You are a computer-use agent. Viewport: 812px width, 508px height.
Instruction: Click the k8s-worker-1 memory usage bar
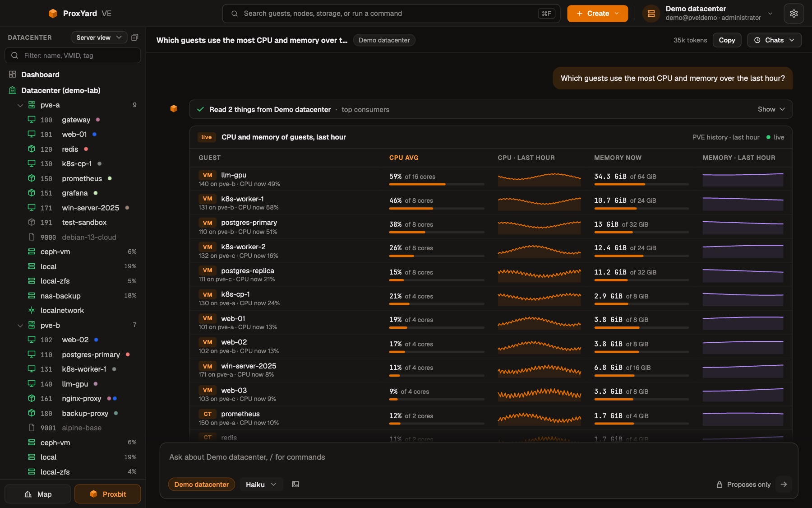click(x=641, y=208)
